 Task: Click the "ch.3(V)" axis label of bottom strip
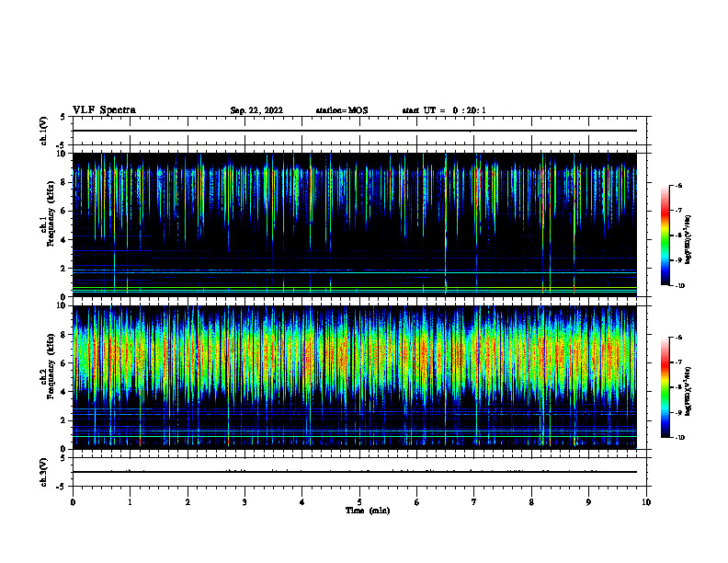click(43, 473)
